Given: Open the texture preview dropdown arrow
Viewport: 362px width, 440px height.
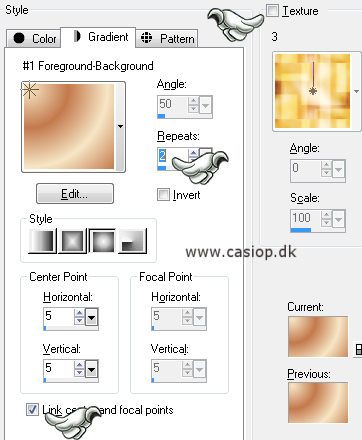Looking at the screenshot, I should click(x=356, y=91).
